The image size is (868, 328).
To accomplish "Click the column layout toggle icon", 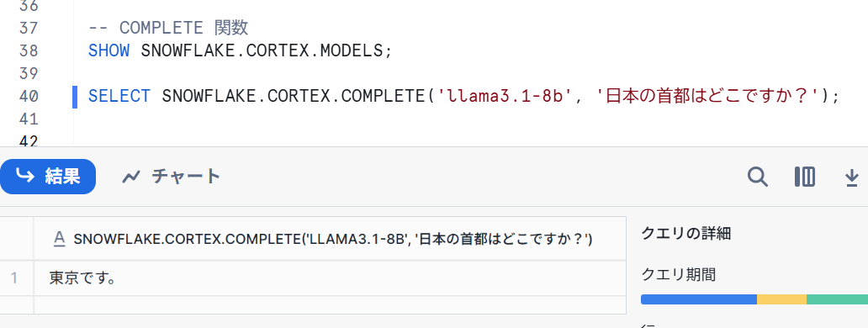I will click(x=804, y=177).
